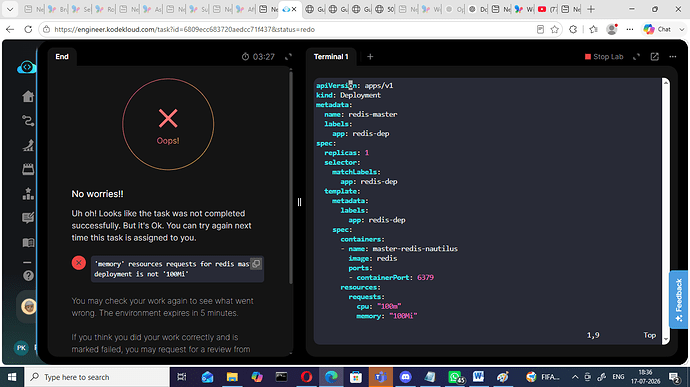Click the PK profile badge
This screenshot has width=690, height=387.
coord(21,348)
